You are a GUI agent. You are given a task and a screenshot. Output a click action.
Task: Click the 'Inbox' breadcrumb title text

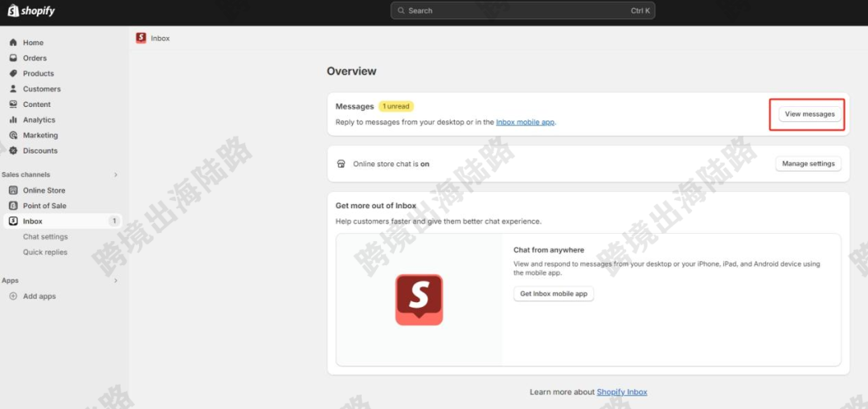tap(161, 39)
